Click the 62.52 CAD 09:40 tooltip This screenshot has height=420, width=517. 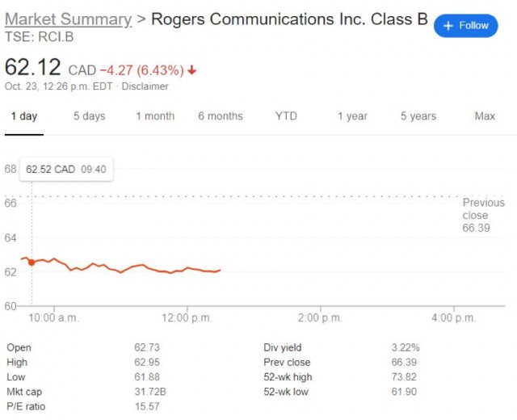[x=66, y=170]
